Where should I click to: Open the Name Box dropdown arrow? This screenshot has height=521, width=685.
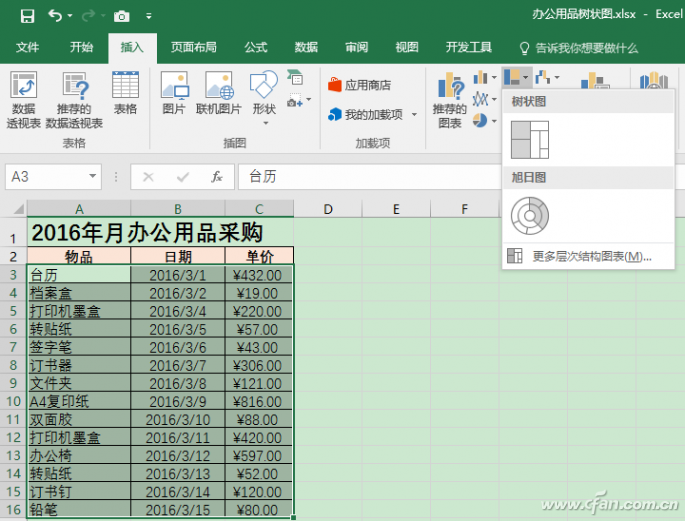pyautogui.click(x=92, y=176)
